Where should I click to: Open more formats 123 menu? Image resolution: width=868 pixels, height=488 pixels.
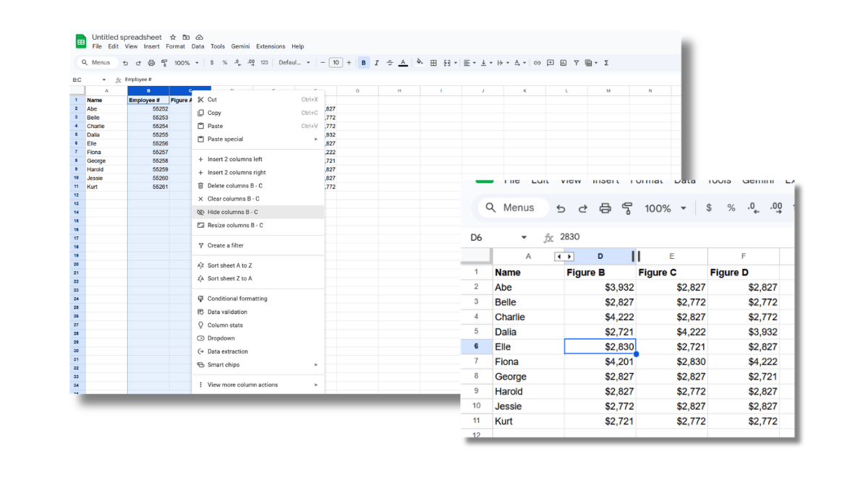(x=264, y=63)
